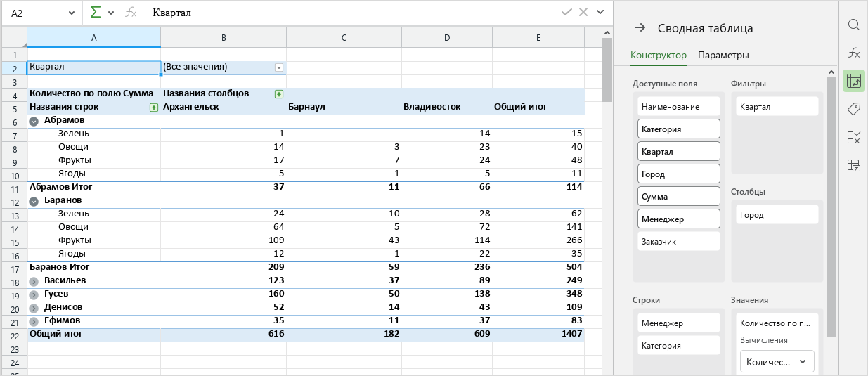Screen dimensions: 868x376
Task: Click grand total value 1407
Action: pyautogui.click(x=571, y=334)
